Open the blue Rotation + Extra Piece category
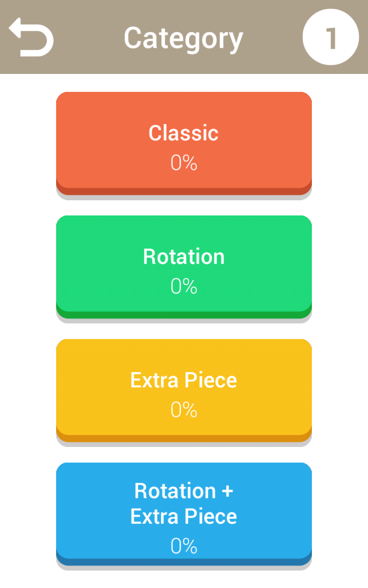The width and height of the screenshot is (368, 588). click(184, 514)
